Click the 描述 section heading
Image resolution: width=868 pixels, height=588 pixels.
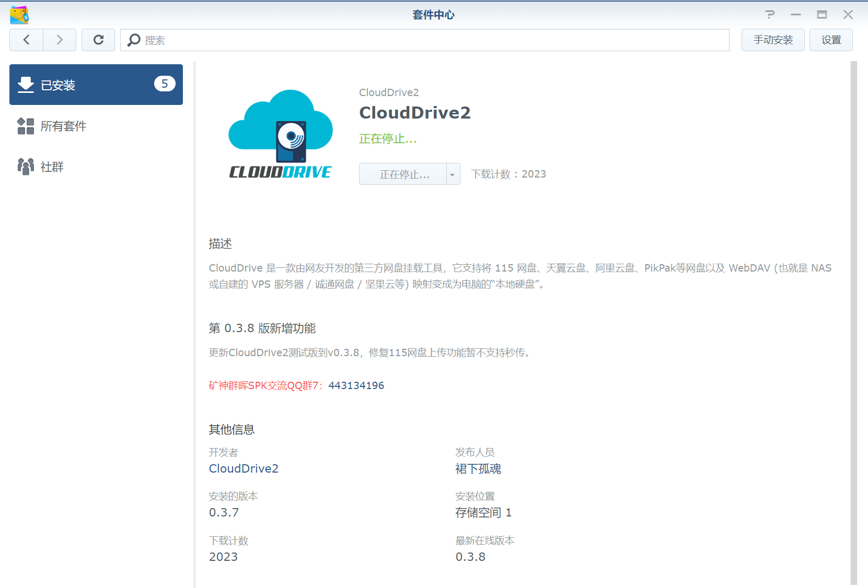coord(220,244)
